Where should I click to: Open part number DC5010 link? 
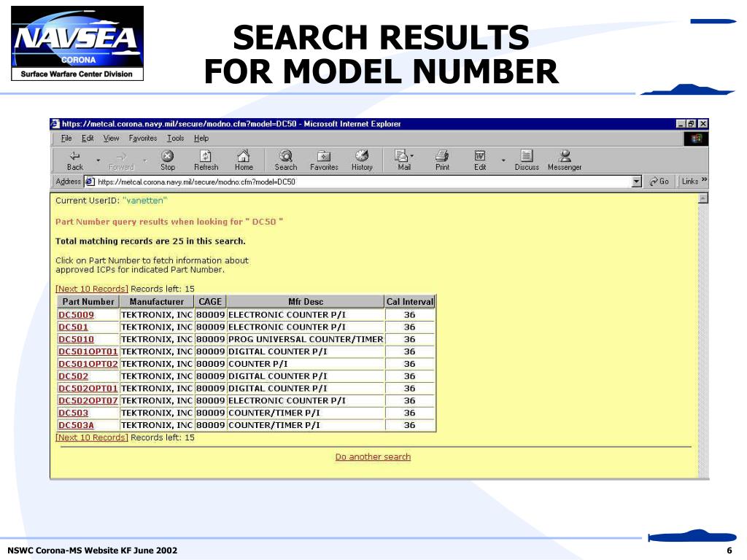point(76,340)
